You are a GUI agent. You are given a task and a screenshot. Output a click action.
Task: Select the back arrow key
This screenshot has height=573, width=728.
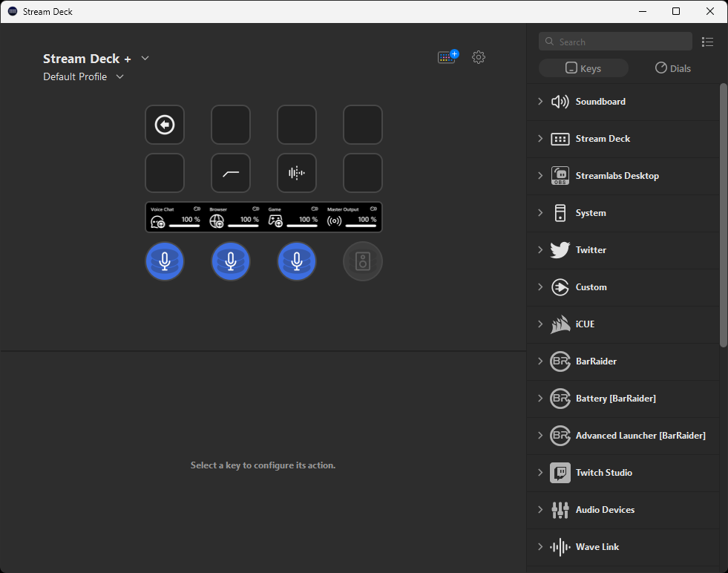click(x=164, y=125)
